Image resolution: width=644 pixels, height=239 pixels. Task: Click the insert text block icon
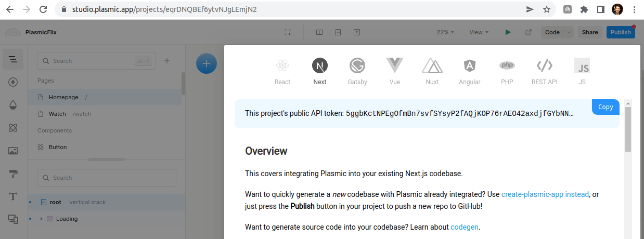point(357,32)
